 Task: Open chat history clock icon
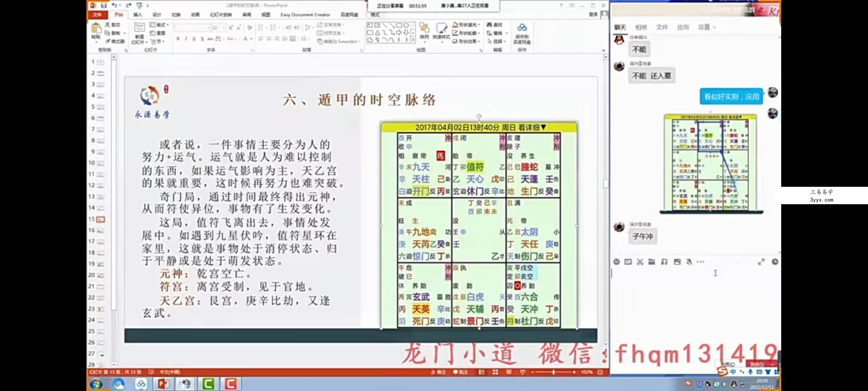775,262
